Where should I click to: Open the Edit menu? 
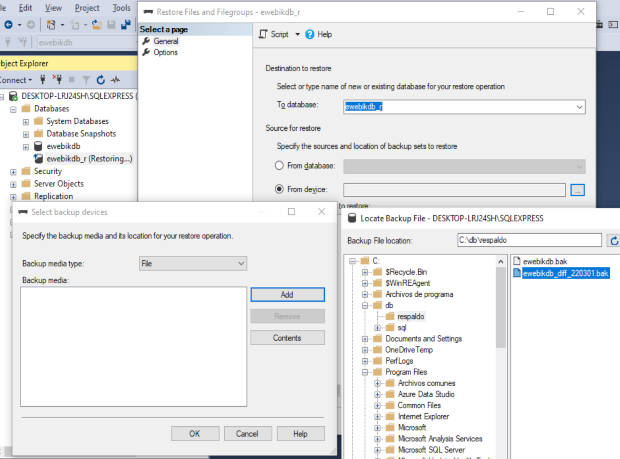point(25,8)
